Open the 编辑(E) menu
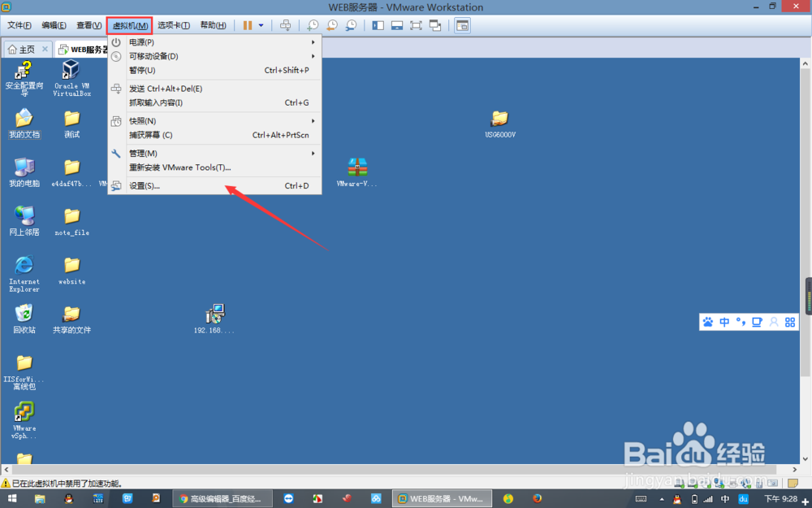812x508 pixels. 54,25
